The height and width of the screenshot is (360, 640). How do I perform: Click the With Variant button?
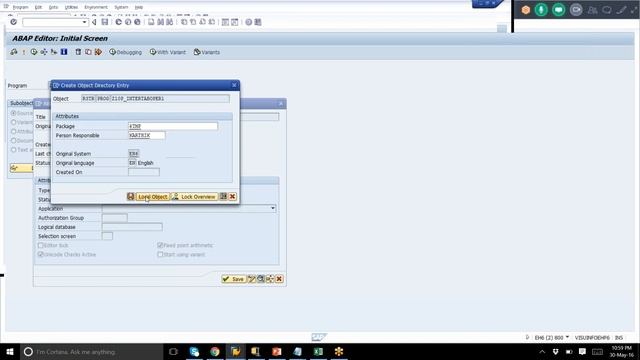pos(168,52)
